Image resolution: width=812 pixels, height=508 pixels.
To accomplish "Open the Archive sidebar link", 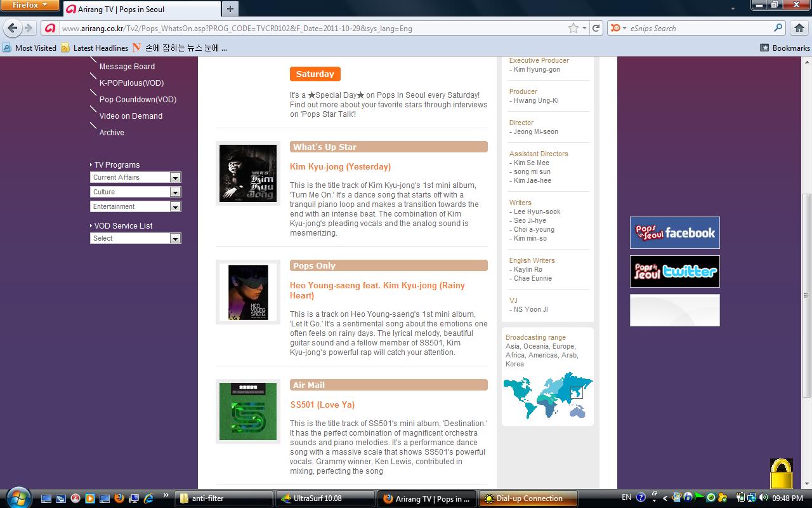I will [112, 132].
